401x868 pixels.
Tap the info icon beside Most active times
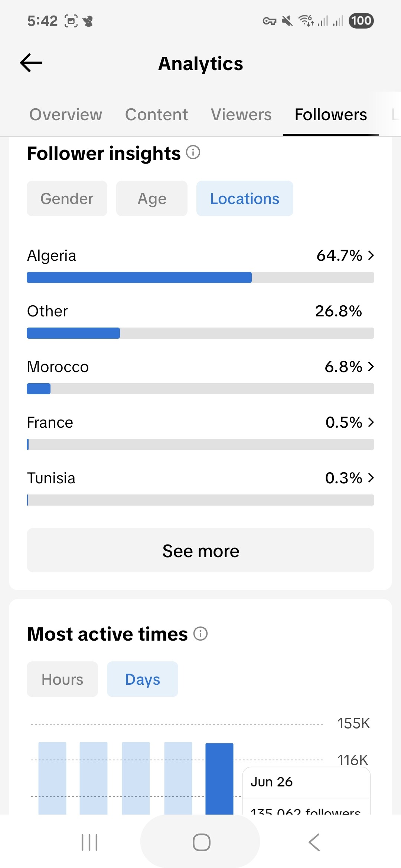200,634
